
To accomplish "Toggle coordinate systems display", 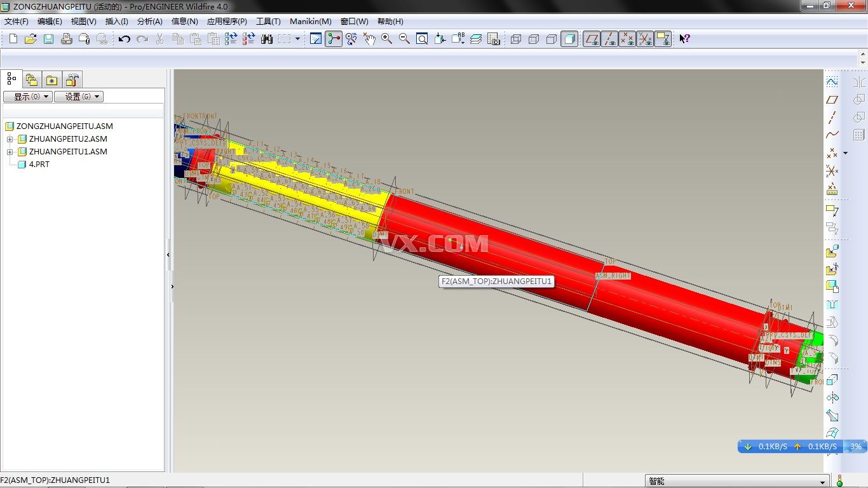I will pos(645,39).
